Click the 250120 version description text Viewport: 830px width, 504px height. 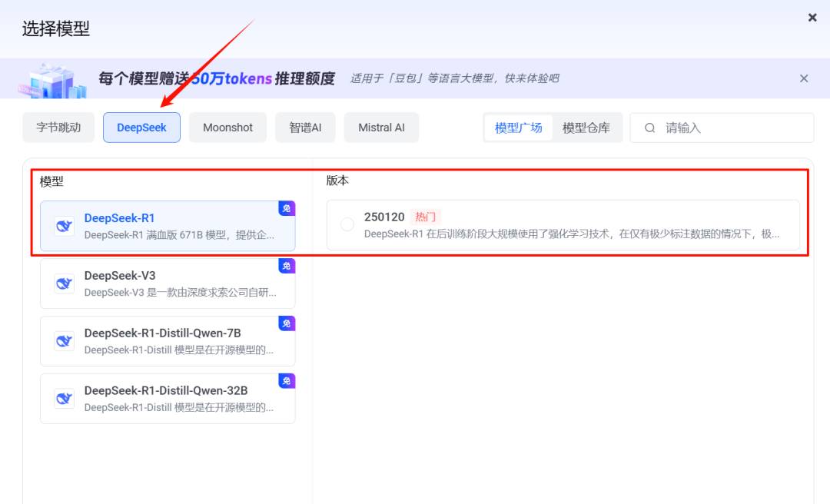(572, 234)
